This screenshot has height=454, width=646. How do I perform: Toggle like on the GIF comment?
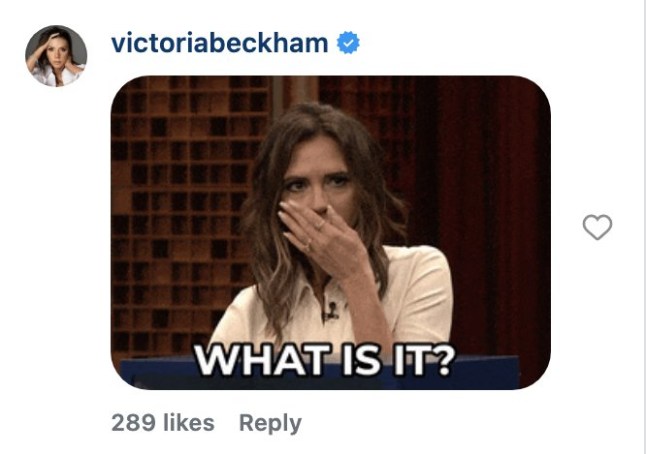pos(597,227)
